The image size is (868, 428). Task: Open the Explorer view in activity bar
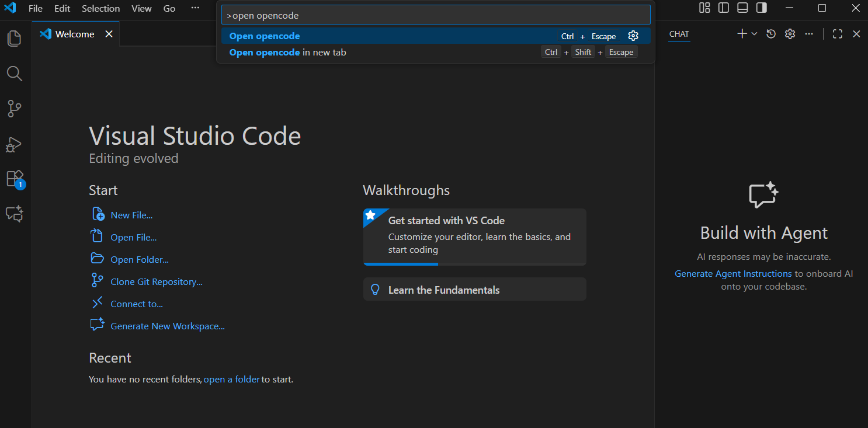[x=14, y=39]
